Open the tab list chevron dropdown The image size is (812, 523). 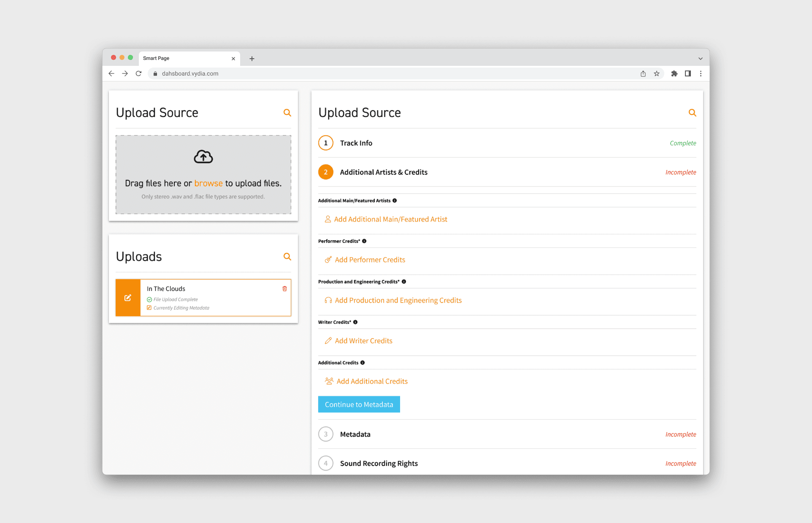click(x=700, y=59)
